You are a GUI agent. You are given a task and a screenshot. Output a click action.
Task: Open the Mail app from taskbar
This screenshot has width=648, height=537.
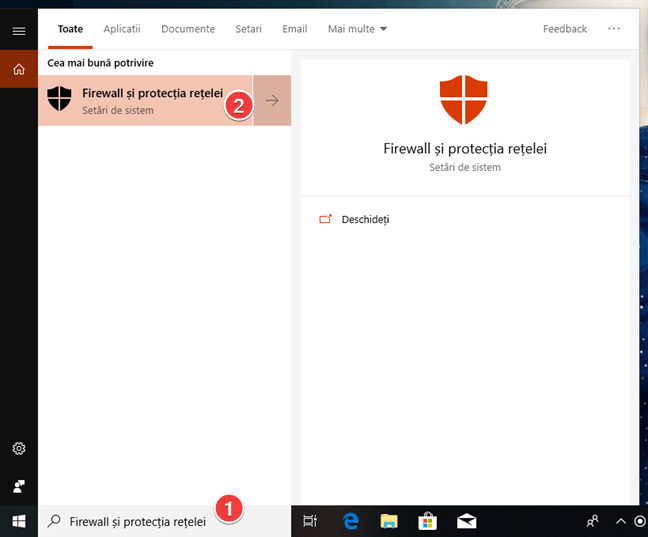(x=467, y=521)
